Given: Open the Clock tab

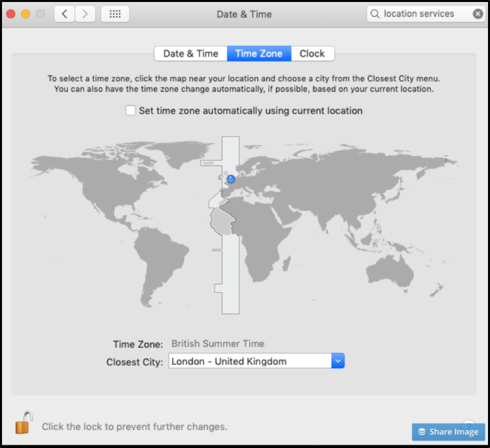Looking at the screenshot, I should tap(312, 54).
